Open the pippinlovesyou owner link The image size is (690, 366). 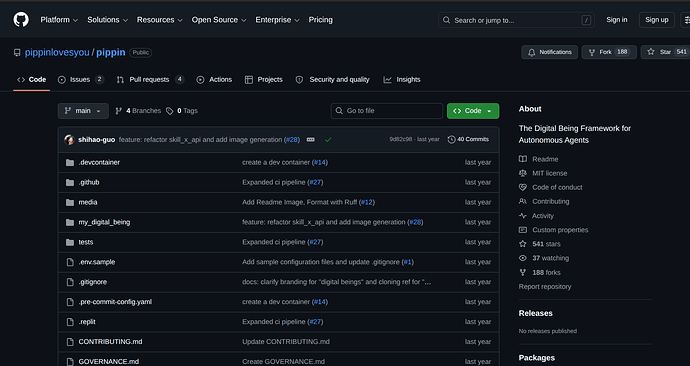coord(57,52)
